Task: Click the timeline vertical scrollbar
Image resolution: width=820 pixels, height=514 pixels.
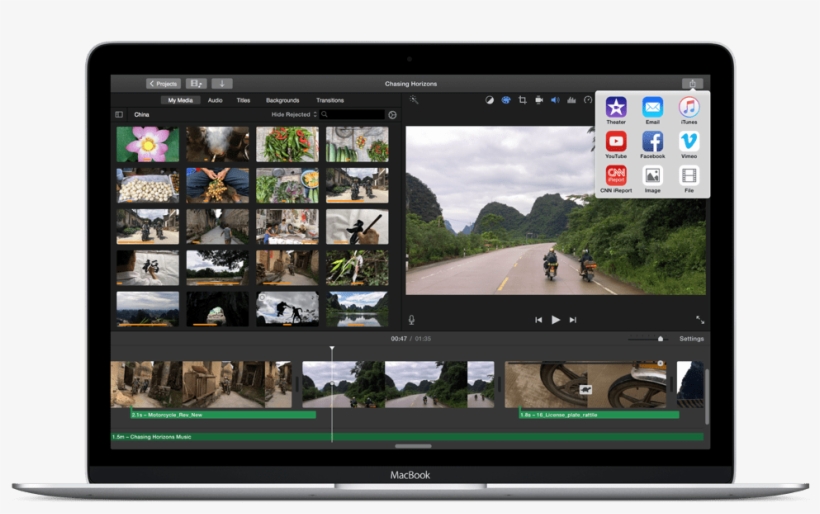Action: coord(707,396)
